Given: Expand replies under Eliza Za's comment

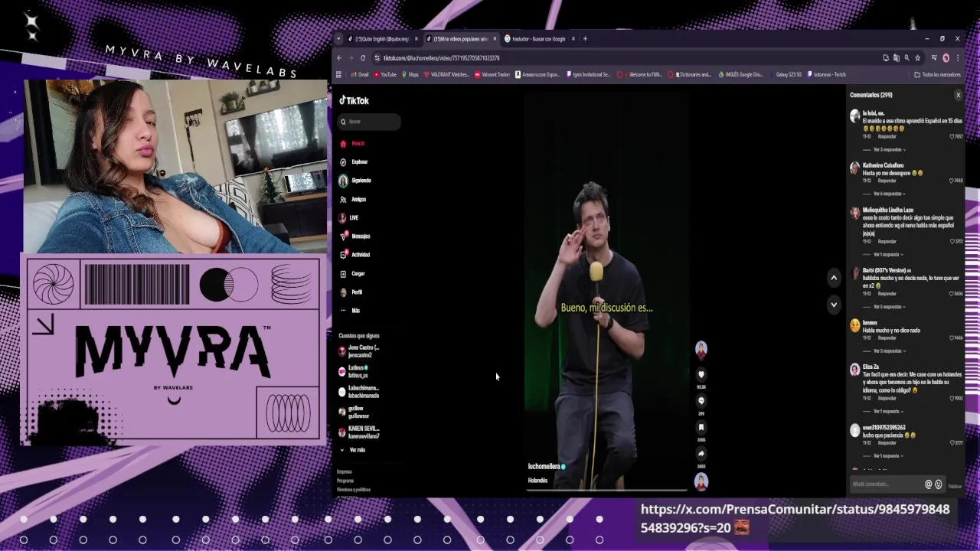Looking at the screenshot, I should [890, 412].
